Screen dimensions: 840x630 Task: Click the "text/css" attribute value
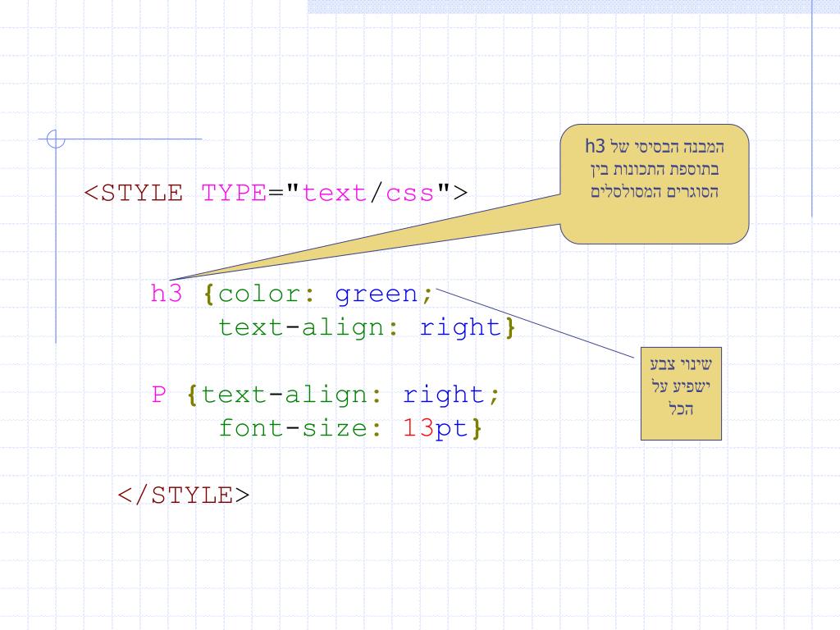(x=368, y=193)
